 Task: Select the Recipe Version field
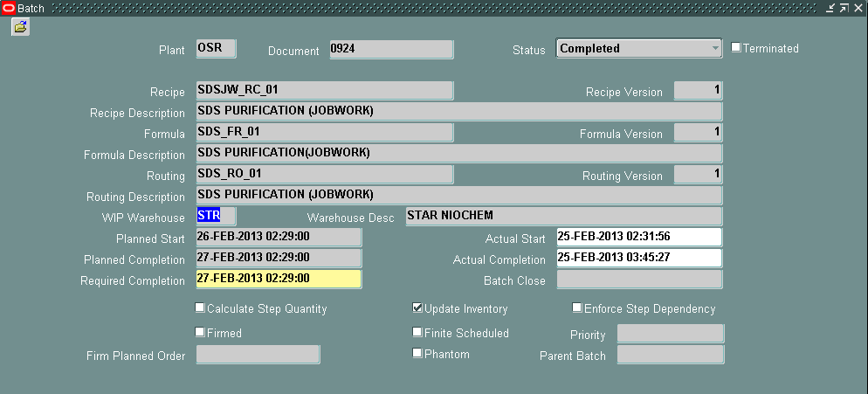(x=698, y=90)
